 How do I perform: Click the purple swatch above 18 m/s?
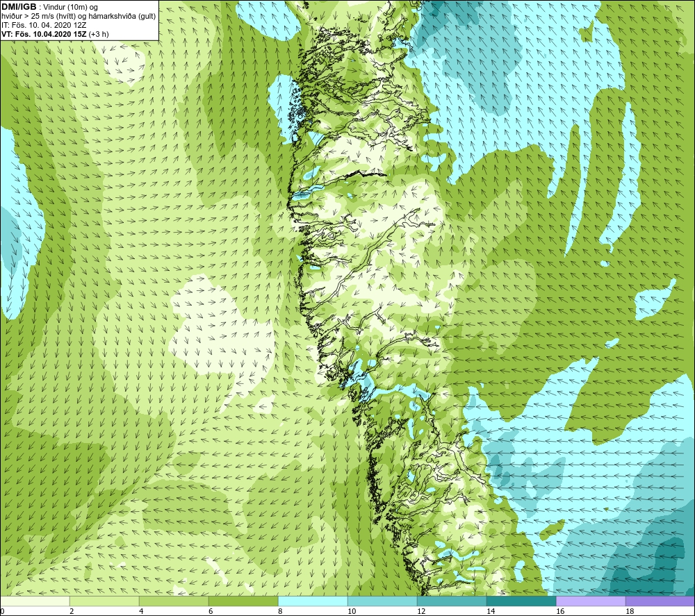(660, 601)
